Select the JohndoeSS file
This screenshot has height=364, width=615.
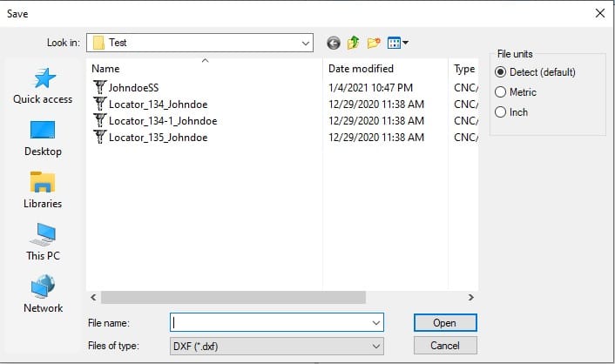tap(133, 88)
